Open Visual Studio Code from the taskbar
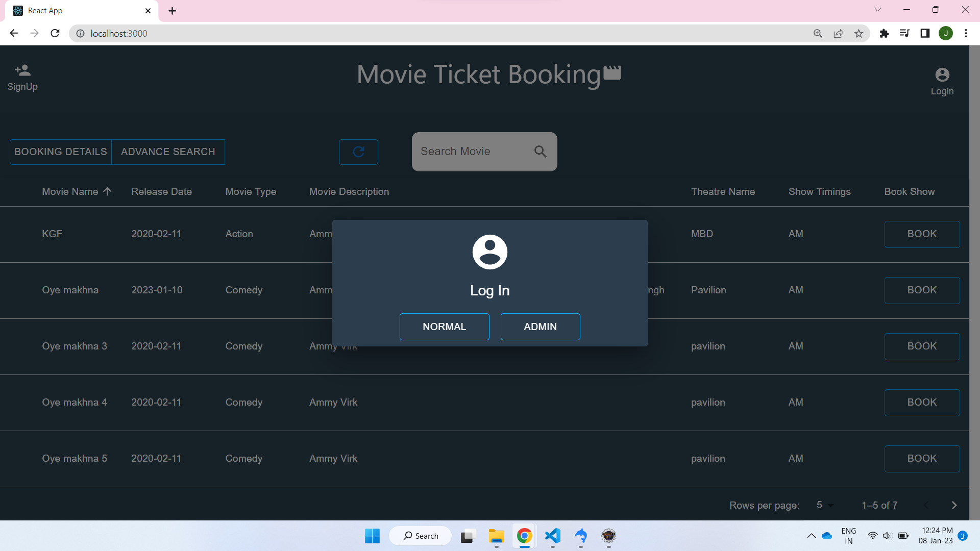This screenshot has width=980, height=551. [x=553, y=536]
